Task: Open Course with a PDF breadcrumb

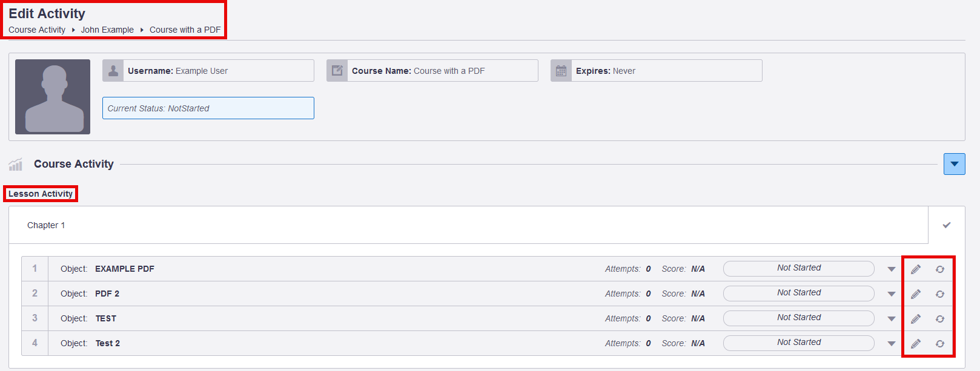Action: [185, 30]
